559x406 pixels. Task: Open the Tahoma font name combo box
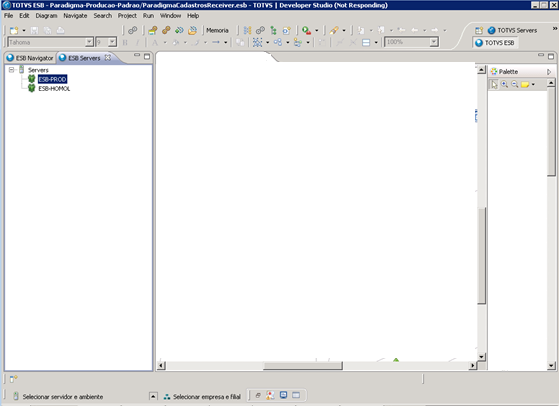tap(50, 42)
